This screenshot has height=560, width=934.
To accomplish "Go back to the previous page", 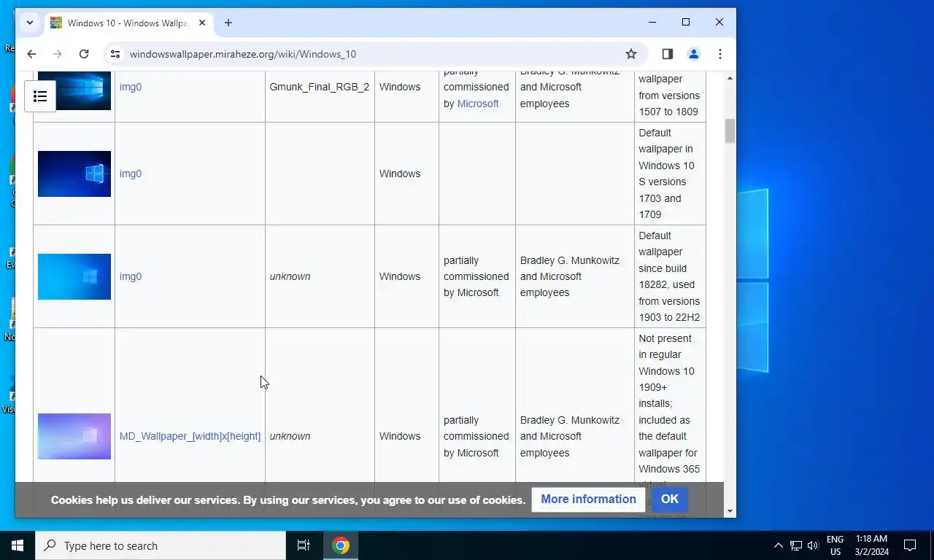I will coord(31,54).
